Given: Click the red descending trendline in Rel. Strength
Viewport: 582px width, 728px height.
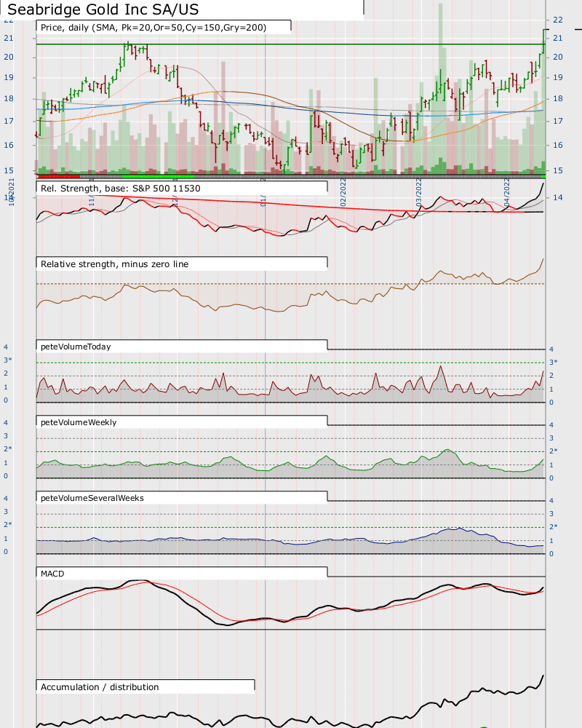Looking at the screenshot, I should point(280,203).
